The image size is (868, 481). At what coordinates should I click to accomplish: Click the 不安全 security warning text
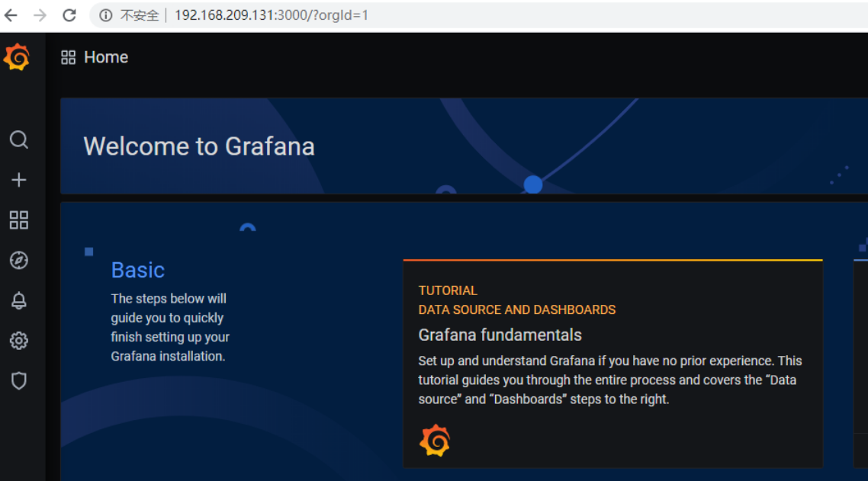[140, 15]
